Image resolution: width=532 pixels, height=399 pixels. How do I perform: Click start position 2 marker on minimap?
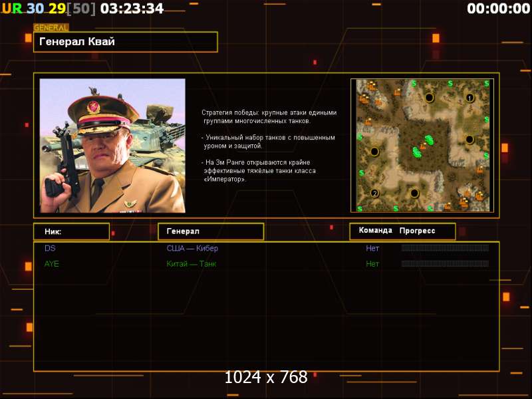pos(374,194)
